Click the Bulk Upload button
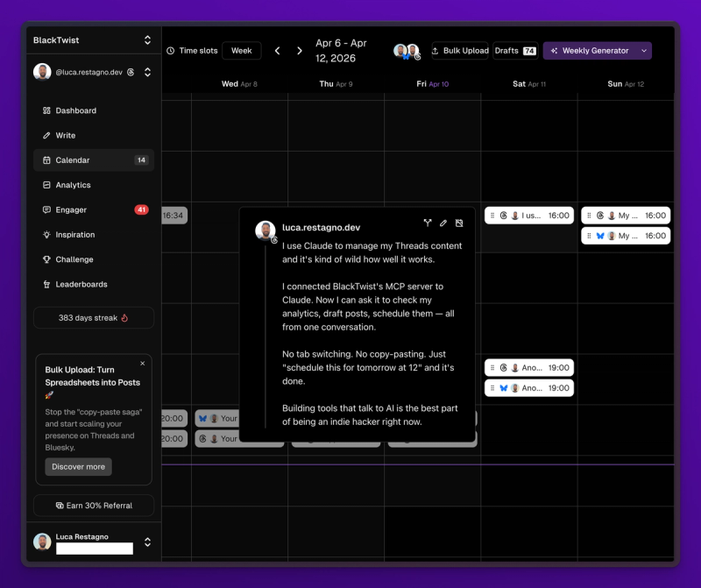 pos(459,50)
